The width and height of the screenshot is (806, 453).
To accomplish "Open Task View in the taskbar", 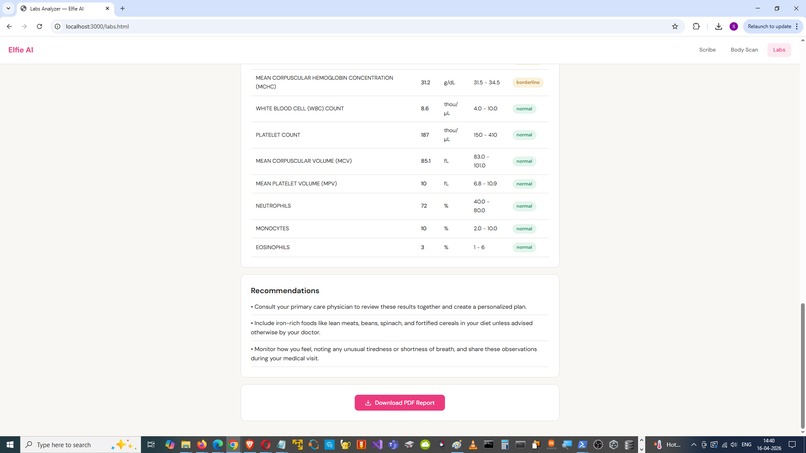I will [x=151, y=444].
